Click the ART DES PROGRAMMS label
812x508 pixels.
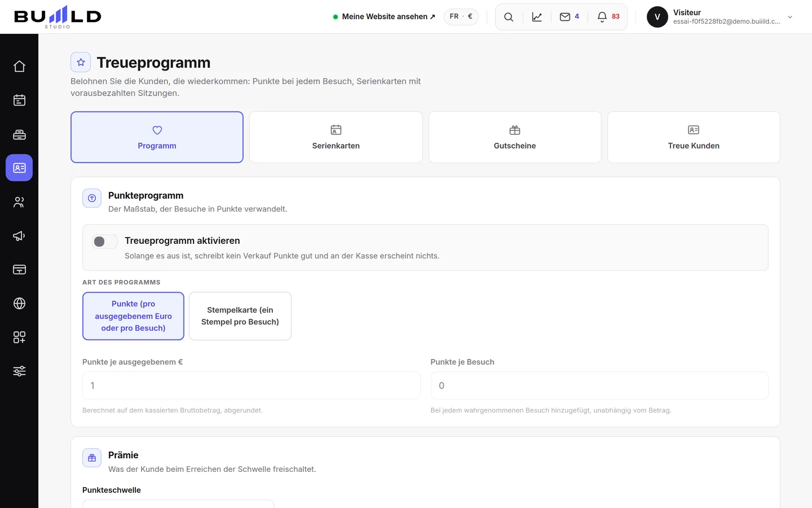coord(121,282)
